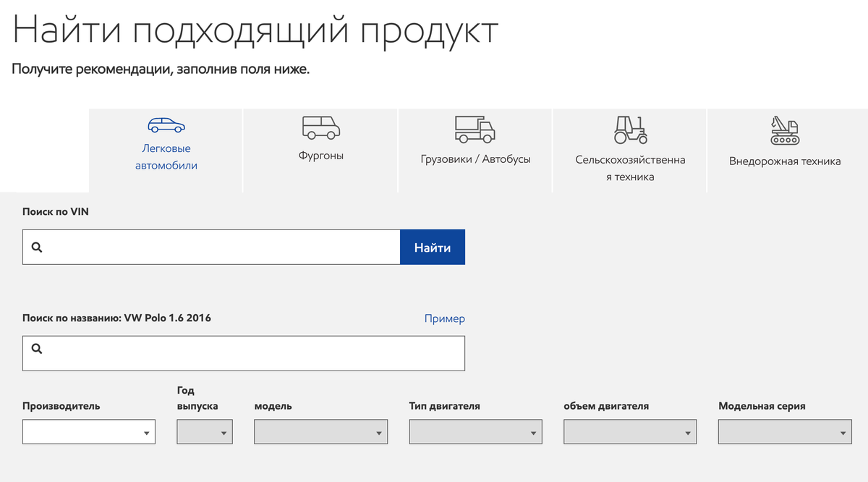Choose the Внедорожная техника tab
The height and width of the screenshot is (482, 868).
pos(785,161)
